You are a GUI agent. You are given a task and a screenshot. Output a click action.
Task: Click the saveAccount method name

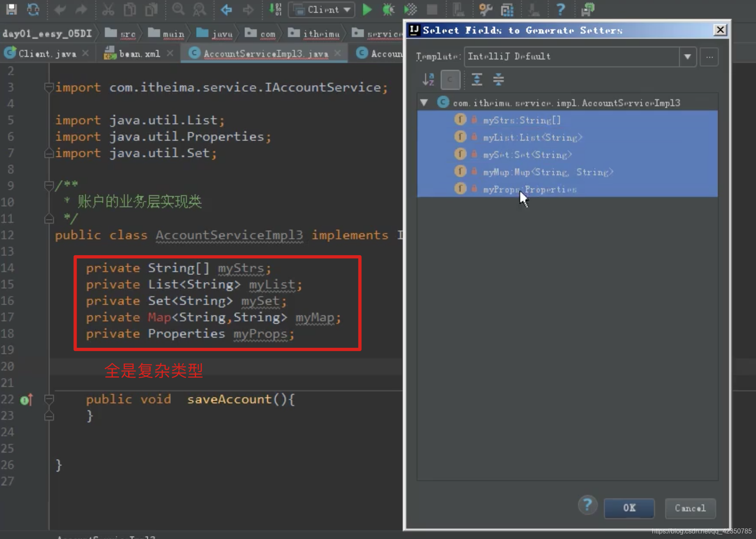point(229,399)
